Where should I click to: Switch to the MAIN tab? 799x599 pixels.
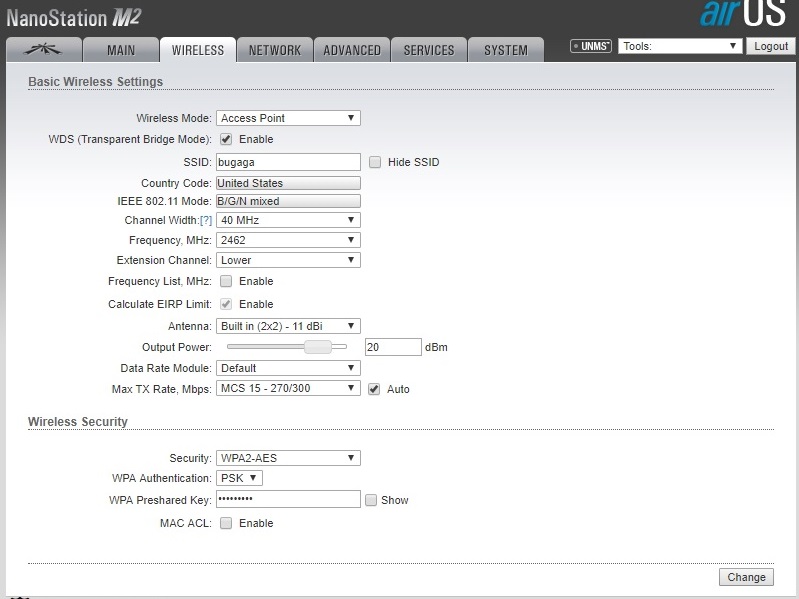(121, 49)
